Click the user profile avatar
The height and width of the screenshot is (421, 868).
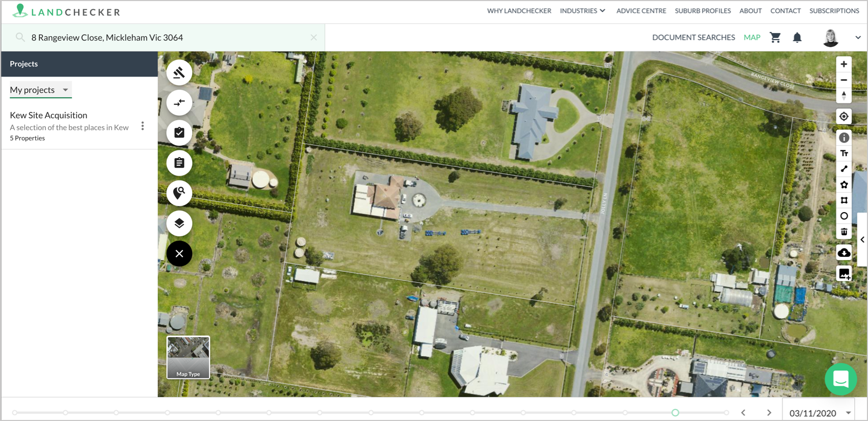click(831, 37)
